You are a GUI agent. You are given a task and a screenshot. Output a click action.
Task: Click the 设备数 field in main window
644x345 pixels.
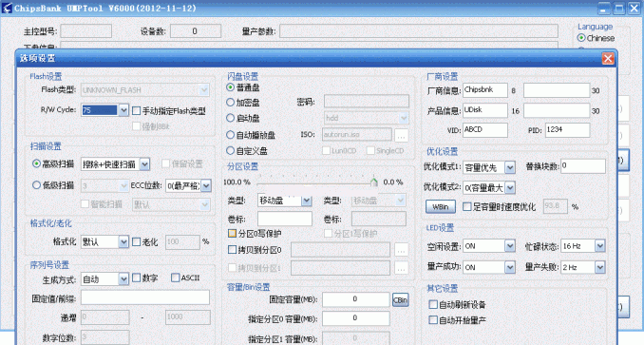tap(196, 31)
